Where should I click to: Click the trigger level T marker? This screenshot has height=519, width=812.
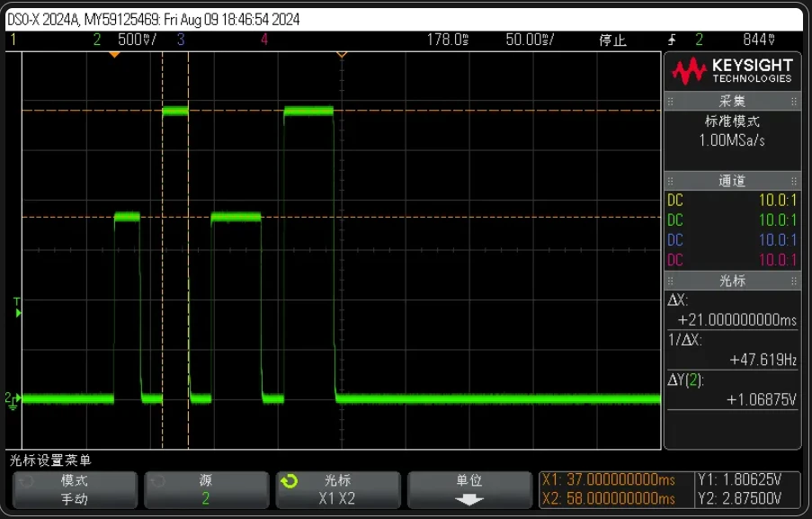click(16, 308)
